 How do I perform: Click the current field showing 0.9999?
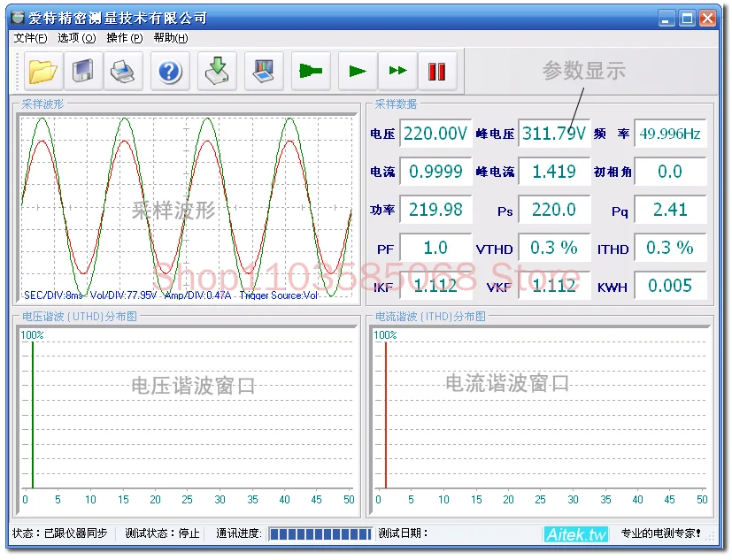coord(435,172)
